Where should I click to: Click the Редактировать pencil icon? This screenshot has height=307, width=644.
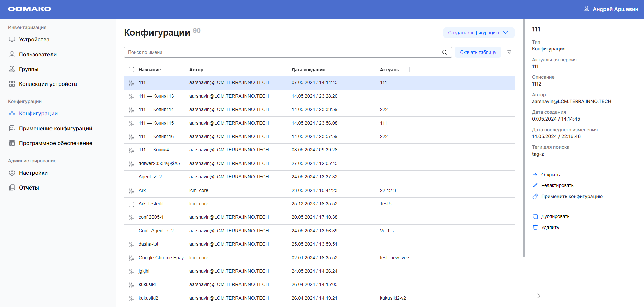tap(536, 185)
